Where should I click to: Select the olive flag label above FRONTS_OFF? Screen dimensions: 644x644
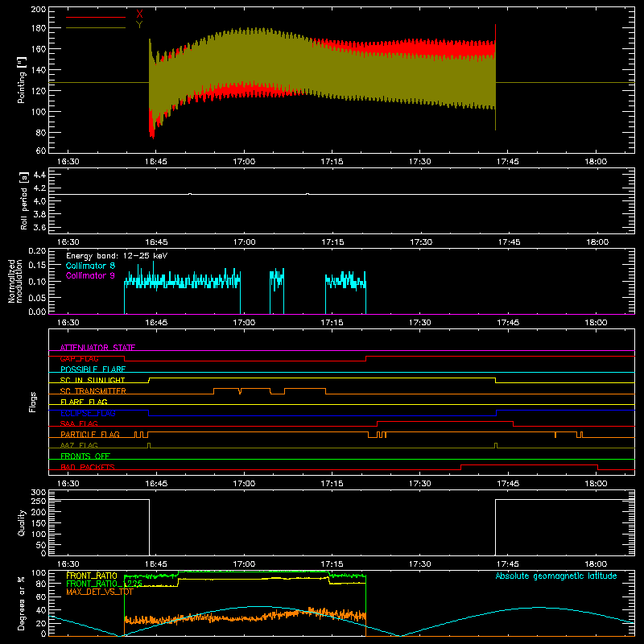(79, 445)
